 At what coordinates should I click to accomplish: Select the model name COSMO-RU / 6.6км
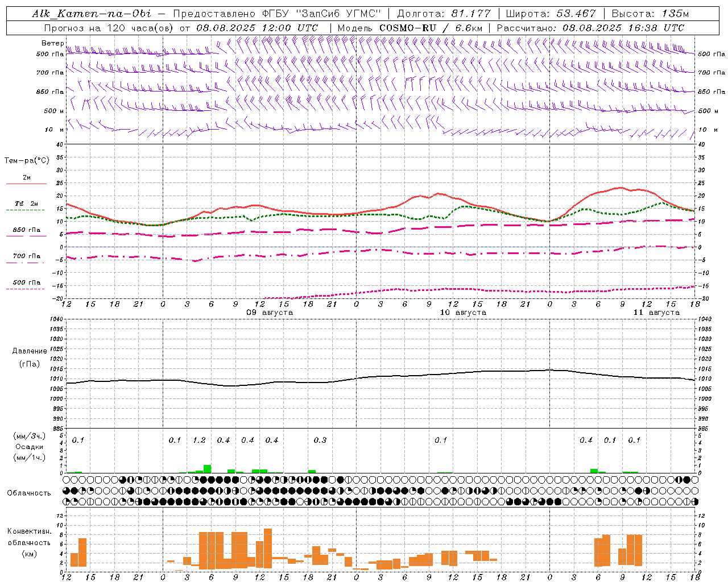click(431, 28)
